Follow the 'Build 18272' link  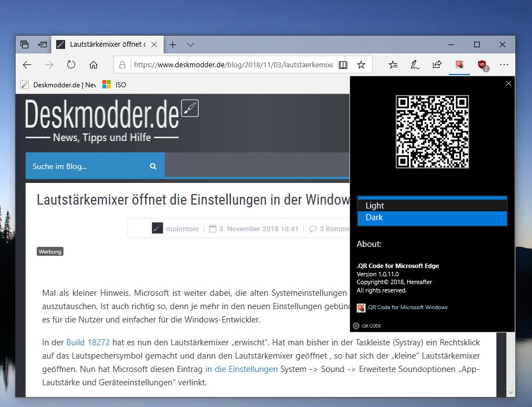(88, 343)
